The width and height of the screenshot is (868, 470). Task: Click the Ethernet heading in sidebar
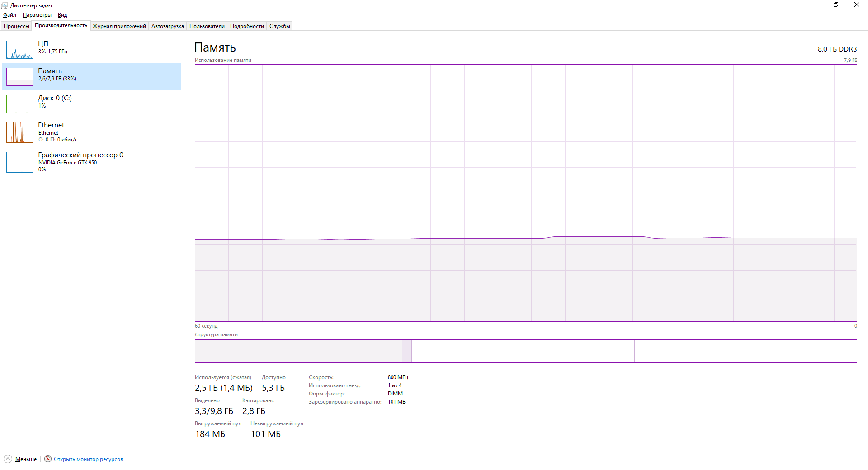tap(51, 125)
